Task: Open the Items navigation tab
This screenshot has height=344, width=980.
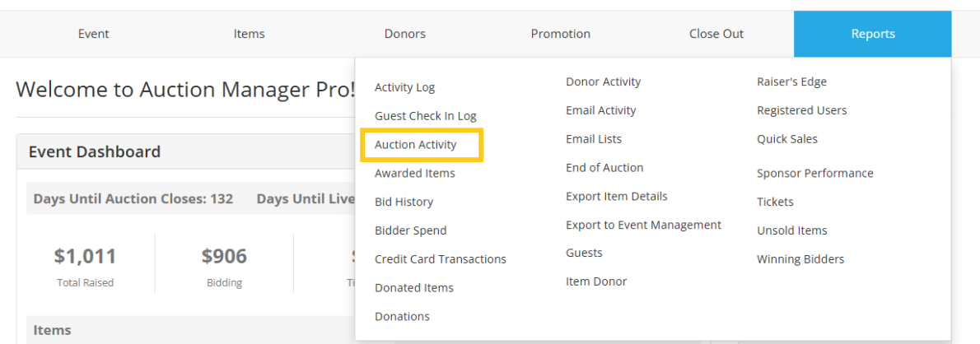Action: point(249,34)
